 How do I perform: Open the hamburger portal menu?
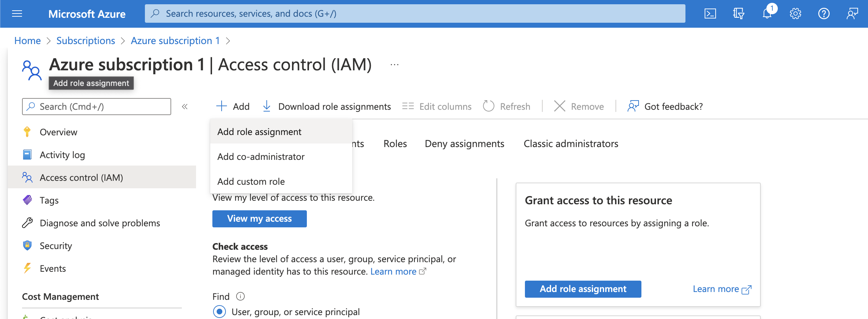point(17,14)
